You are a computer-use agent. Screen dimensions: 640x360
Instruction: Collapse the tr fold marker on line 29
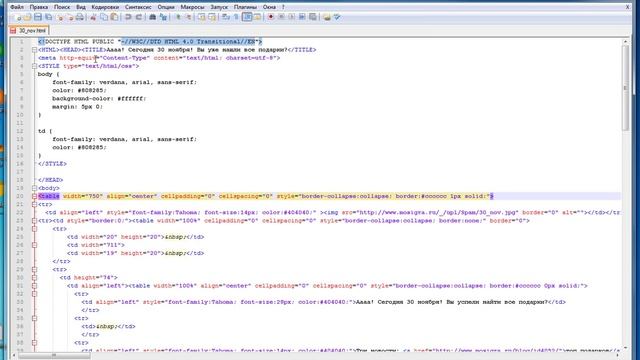pyautogui.click(x=34, y=269)
